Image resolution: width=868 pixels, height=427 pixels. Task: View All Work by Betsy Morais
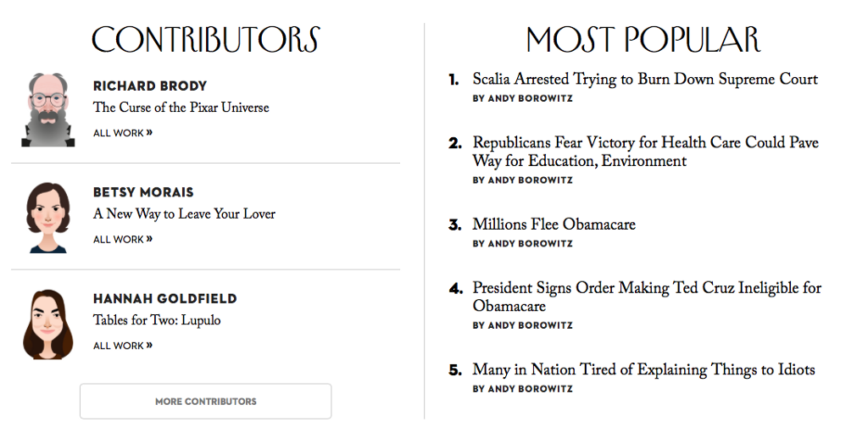tap(123, 240)
